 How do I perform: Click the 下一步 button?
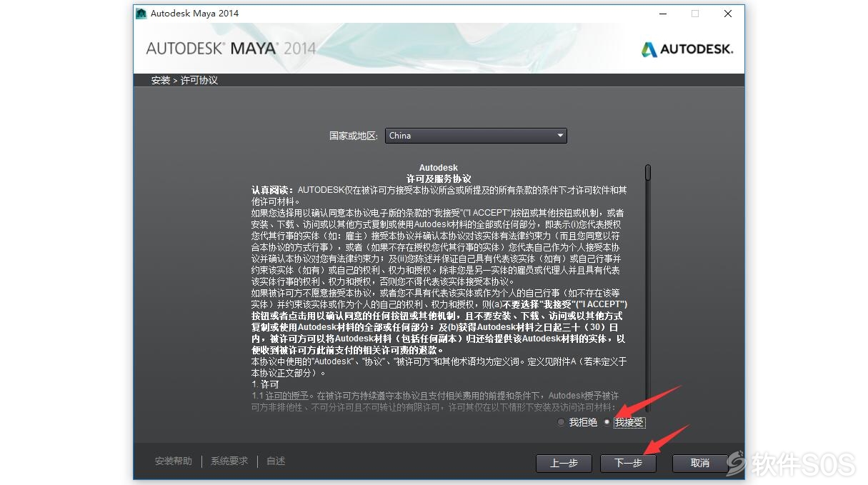click(x=628, y=463)
